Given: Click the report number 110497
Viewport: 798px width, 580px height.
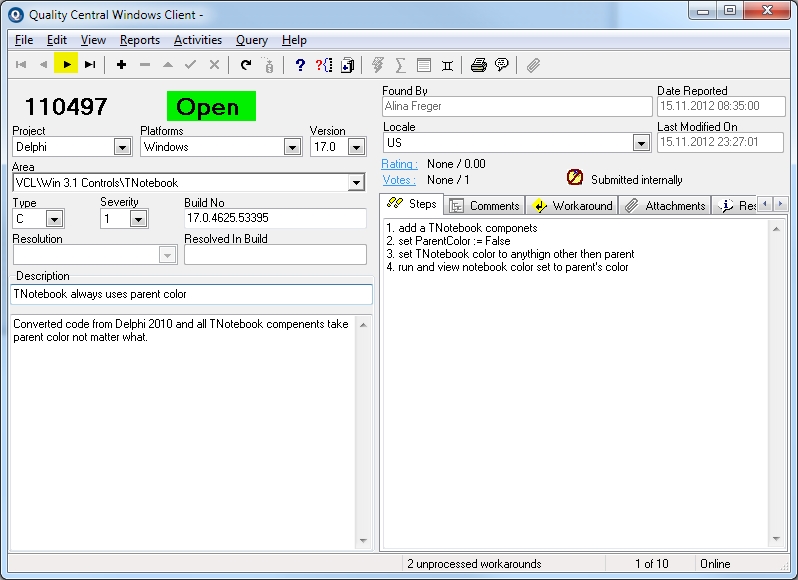Looking at the screenshot, I should (66, 107).
